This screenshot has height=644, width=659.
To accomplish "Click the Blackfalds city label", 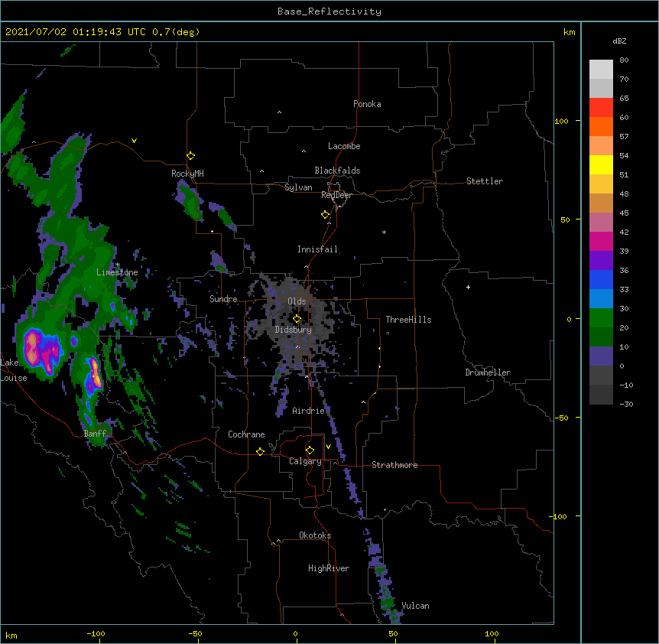I will click(337, 171).
